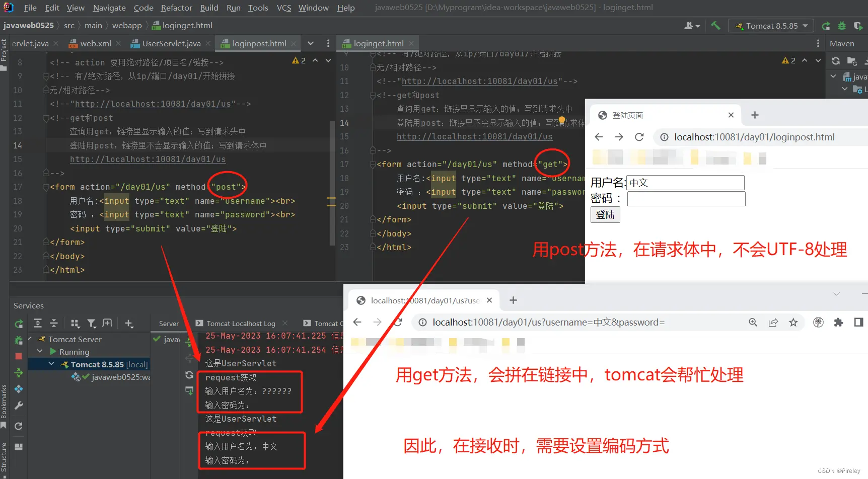
Task: Reload all Maven projects icon
Action: 836,61
